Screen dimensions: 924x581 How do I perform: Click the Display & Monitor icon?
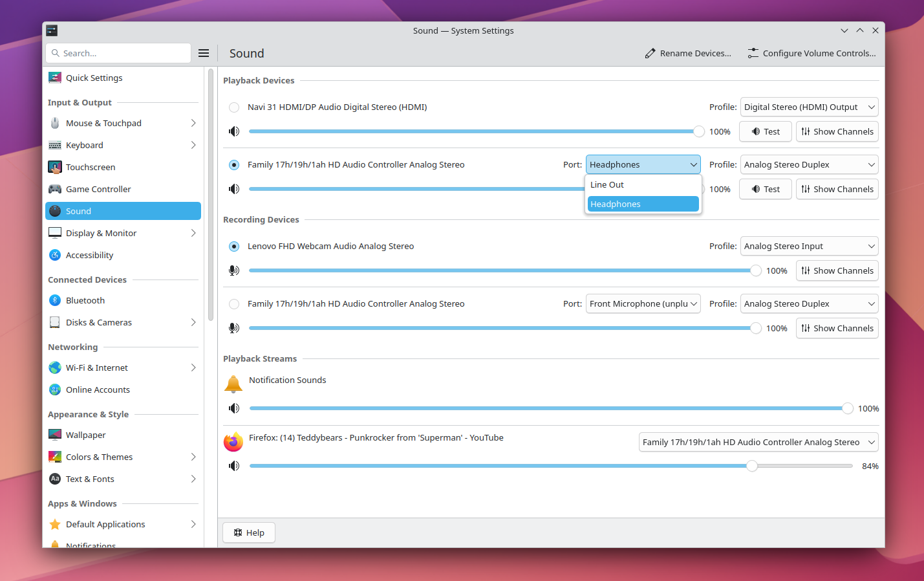coord(55,233)
